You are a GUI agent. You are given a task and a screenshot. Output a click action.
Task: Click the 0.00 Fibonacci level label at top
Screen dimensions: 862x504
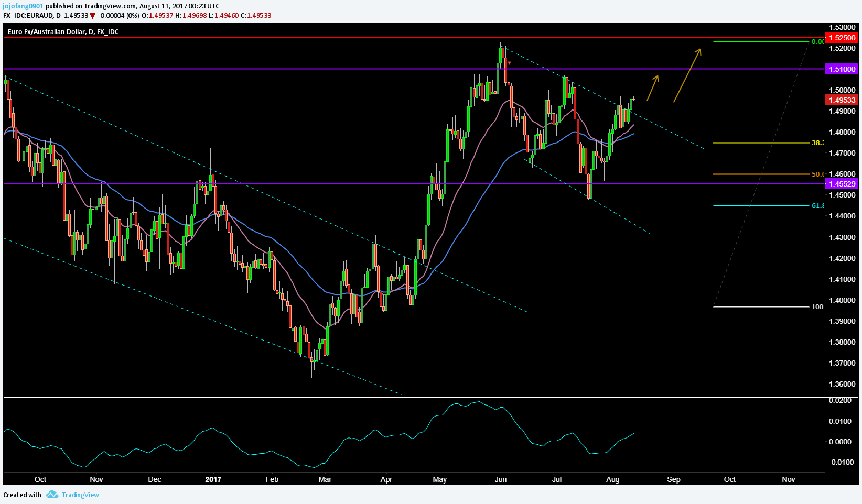click(x=817, y=41)
